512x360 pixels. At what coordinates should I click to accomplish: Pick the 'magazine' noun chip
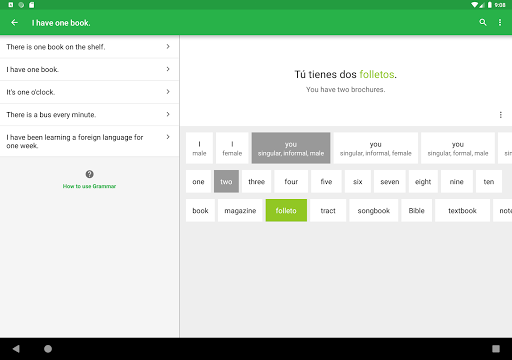click(240, 211)
